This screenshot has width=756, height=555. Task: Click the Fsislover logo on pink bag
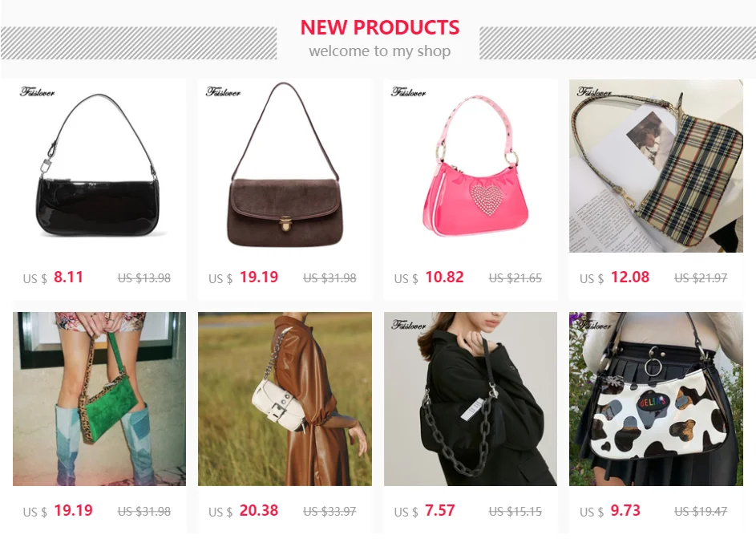point(408,91)
